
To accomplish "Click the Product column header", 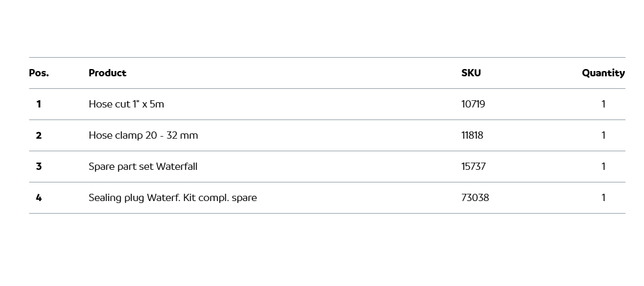I will coord(107,73).
